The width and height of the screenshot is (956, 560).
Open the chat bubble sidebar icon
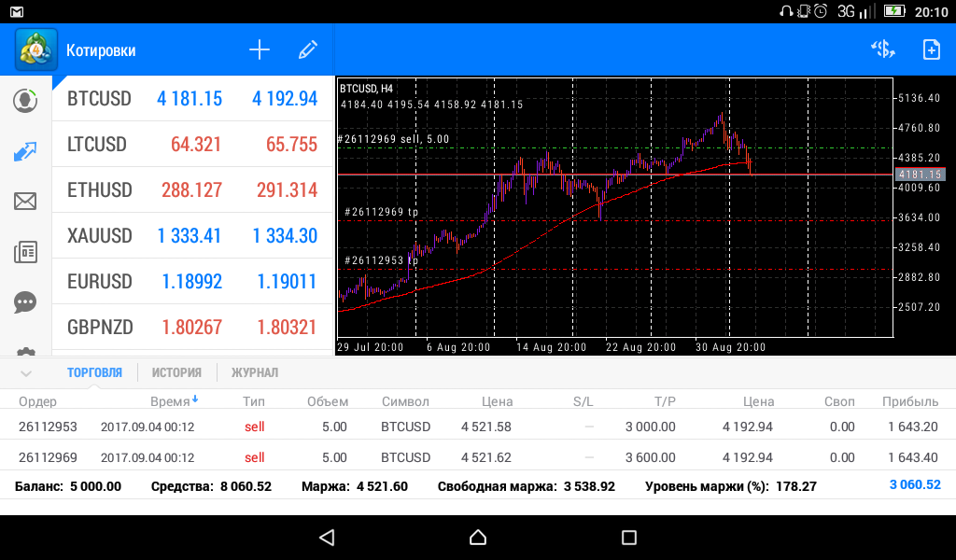click(25, 302)
